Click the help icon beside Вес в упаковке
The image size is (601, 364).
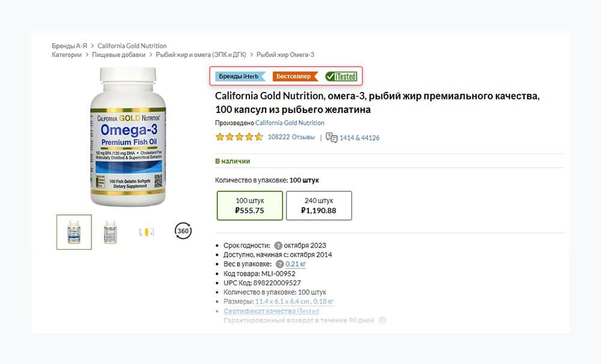point(280,264)
